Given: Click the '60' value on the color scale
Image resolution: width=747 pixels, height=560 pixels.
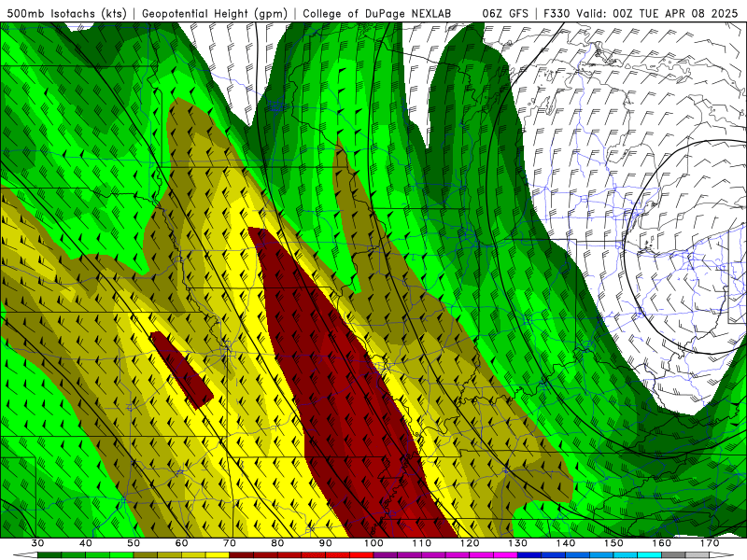Looking at the screenshot, I should tap(181, 543).
